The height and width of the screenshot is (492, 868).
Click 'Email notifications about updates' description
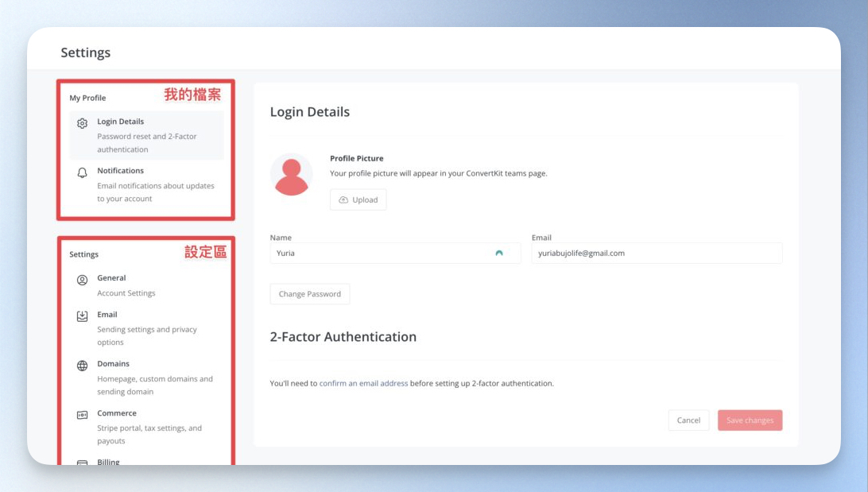tap(156, 192)
